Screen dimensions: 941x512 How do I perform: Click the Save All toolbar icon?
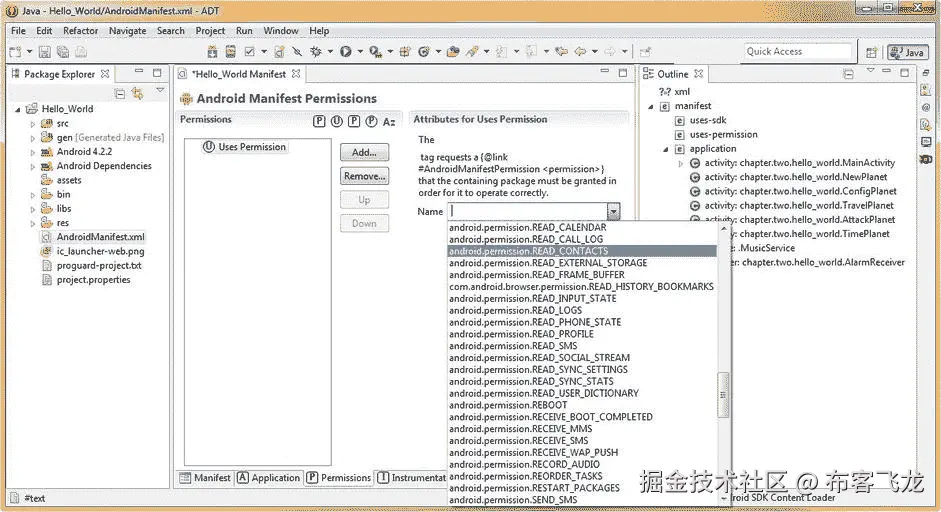pyautogui.click(x=62, y=52)
